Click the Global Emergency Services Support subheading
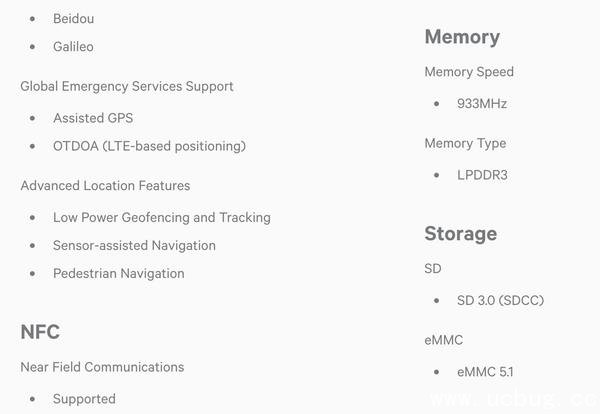The height and width of the screenshot is (414, 600). coord(127,86)
